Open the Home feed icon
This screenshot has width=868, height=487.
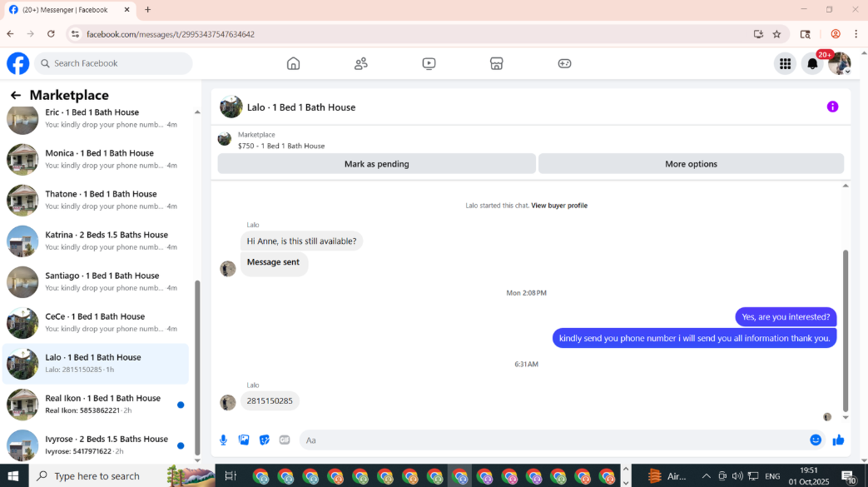click(294, 64)
